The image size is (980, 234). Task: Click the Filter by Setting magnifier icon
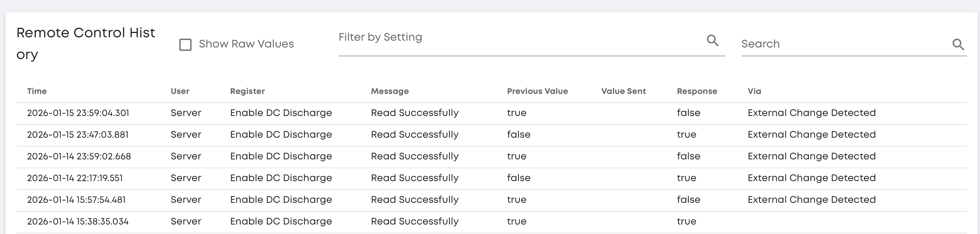point(713,40)
